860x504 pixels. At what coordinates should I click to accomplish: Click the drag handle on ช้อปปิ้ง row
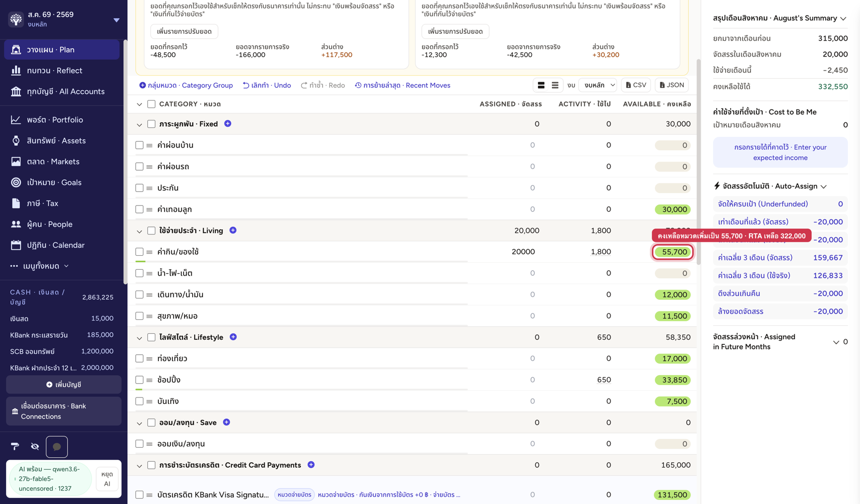149,380
